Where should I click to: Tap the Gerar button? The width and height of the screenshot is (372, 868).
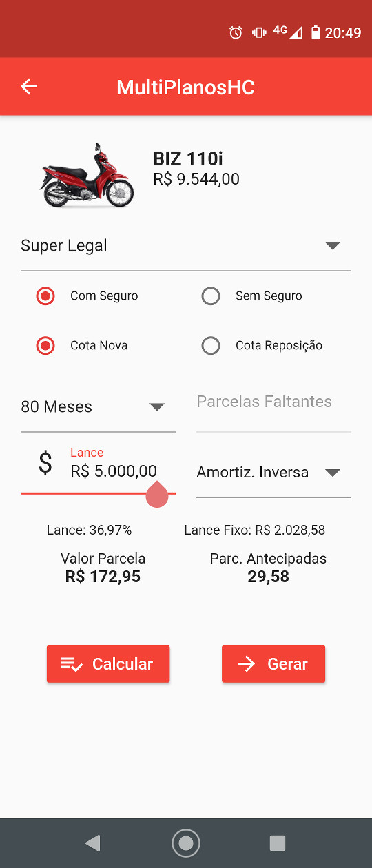273,664
